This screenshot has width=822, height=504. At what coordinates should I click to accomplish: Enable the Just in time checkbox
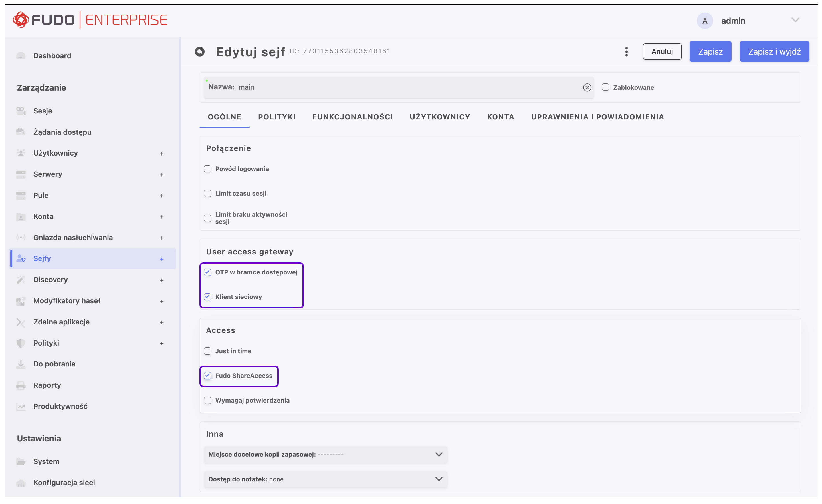pyautogui.click(x=207, y=351)
